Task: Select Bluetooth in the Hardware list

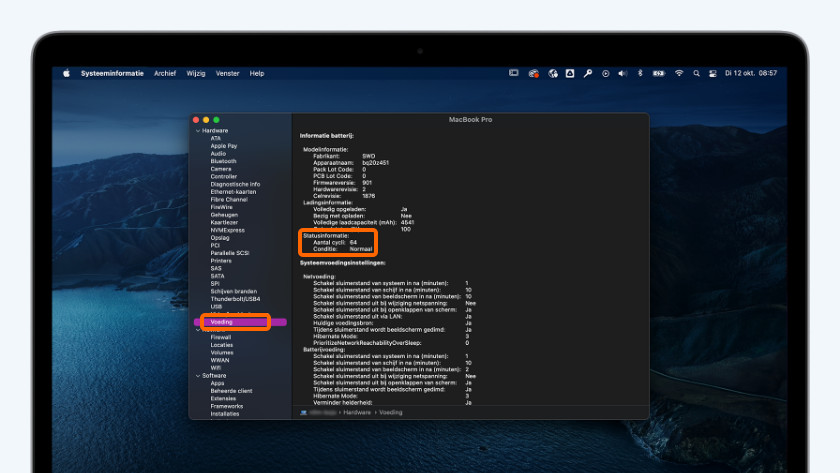Action: click(223, 161)
